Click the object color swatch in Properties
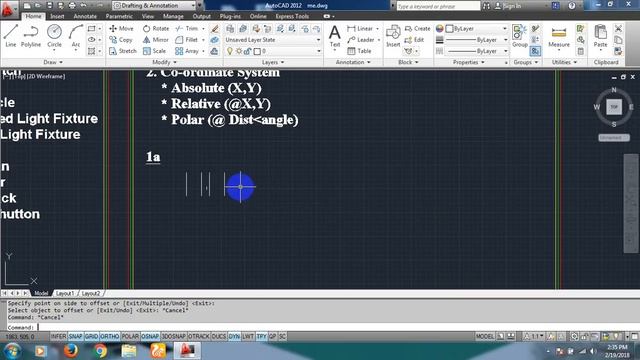This screenshot has height=360, width=640. (x=449, y=29)
